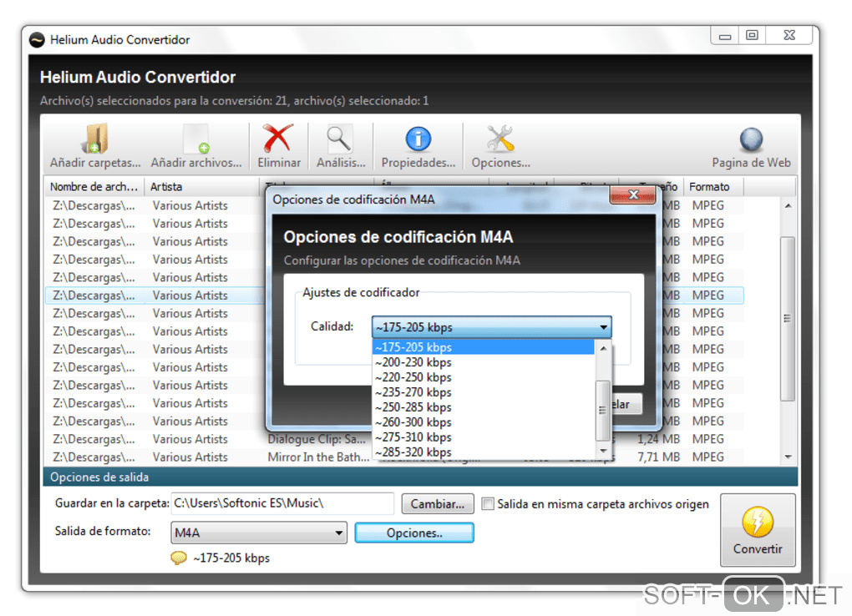852x616 pixels.
Task: Choose ~275-310 kbps quality option
Action: click(x=484, y=437)
